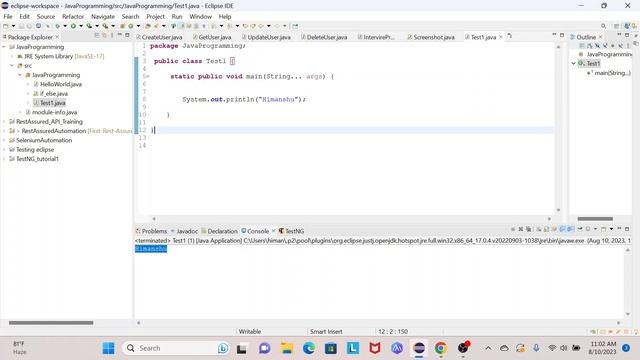This screenshot has height=360, width=640.
Task: Click the Save toolbar icon
Action: tap(21, 26)
